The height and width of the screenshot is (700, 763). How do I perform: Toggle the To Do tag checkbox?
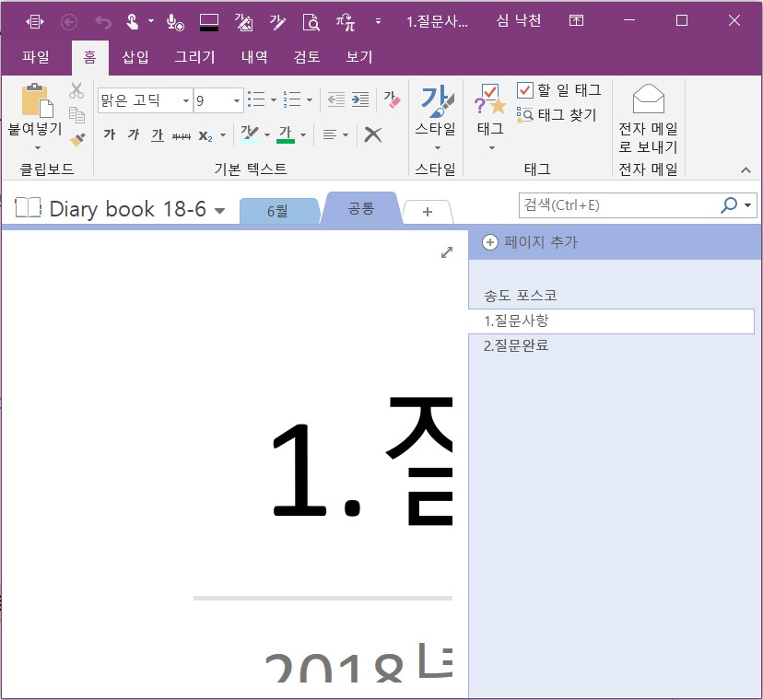click(524, 90)
